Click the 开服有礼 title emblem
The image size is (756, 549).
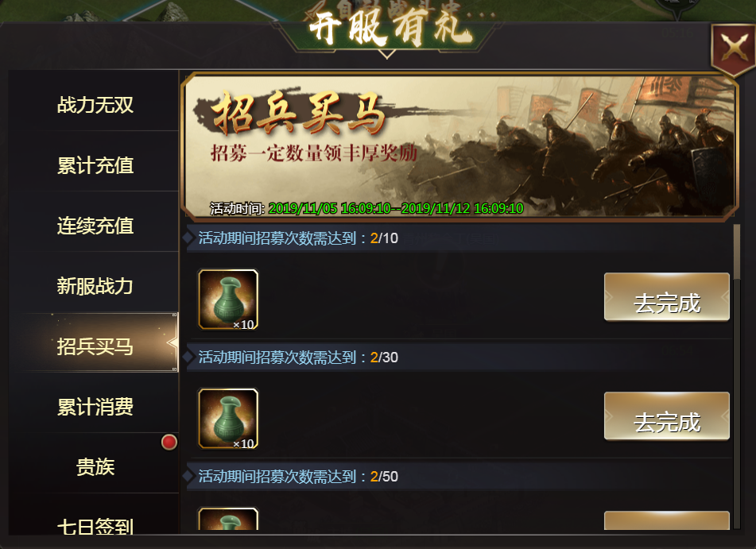[387, 28]
